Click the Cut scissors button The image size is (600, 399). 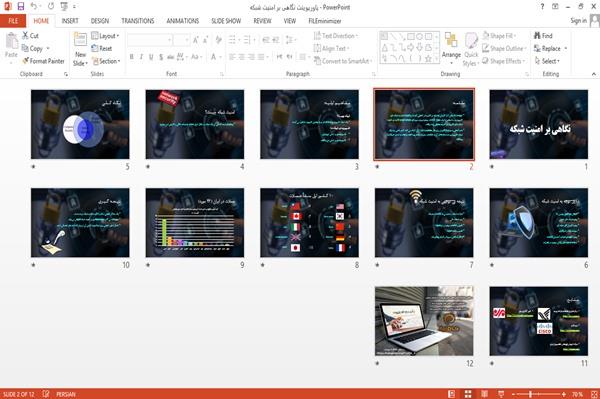(30, 36)
